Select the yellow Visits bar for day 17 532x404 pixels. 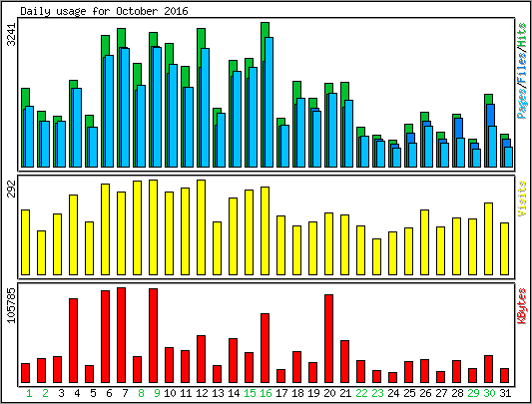(280, 245)
